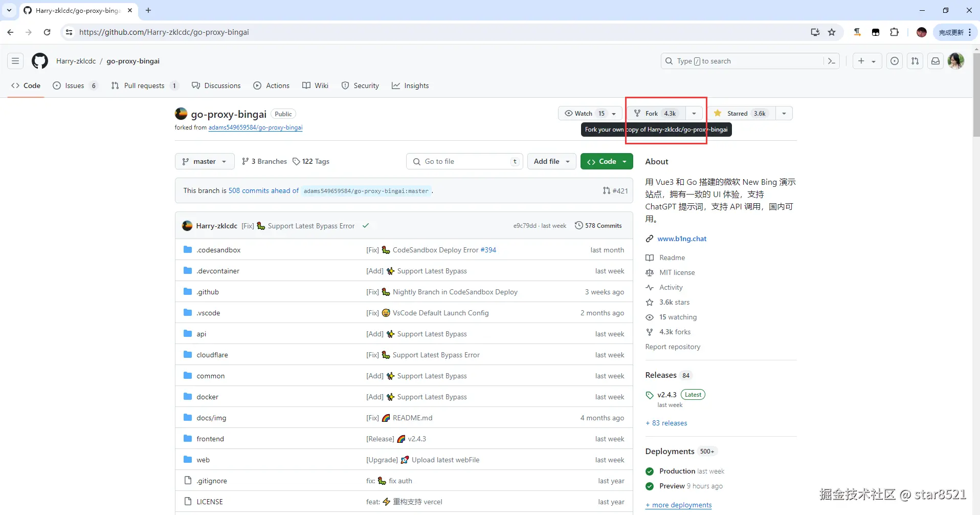
Task: Go back with the browser back arrow
Action: click(x=10, y=32)
